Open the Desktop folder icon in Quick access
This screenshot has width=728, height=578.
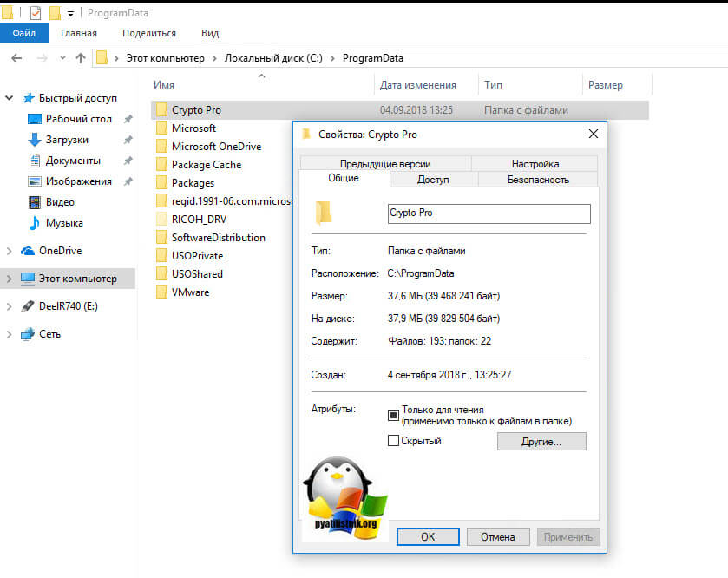[x=35, y=119]
